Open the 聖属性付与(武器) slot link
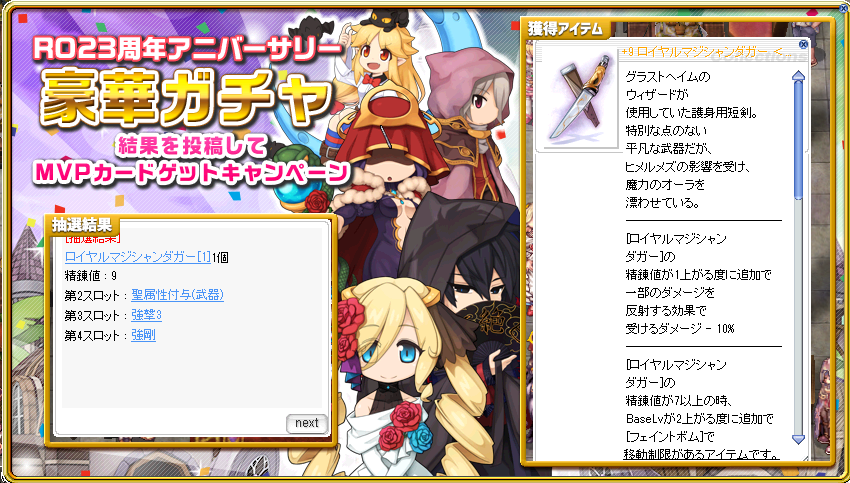 (177, 295)
